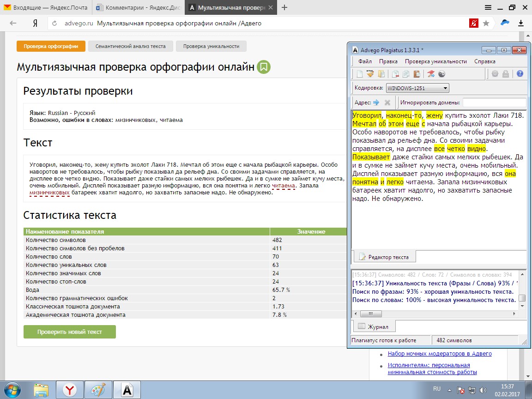This screenshot has width=532, height=399.
Task: Open the Проверка уникальности menu in Plagiatus
Action: (x=435, y=61)
